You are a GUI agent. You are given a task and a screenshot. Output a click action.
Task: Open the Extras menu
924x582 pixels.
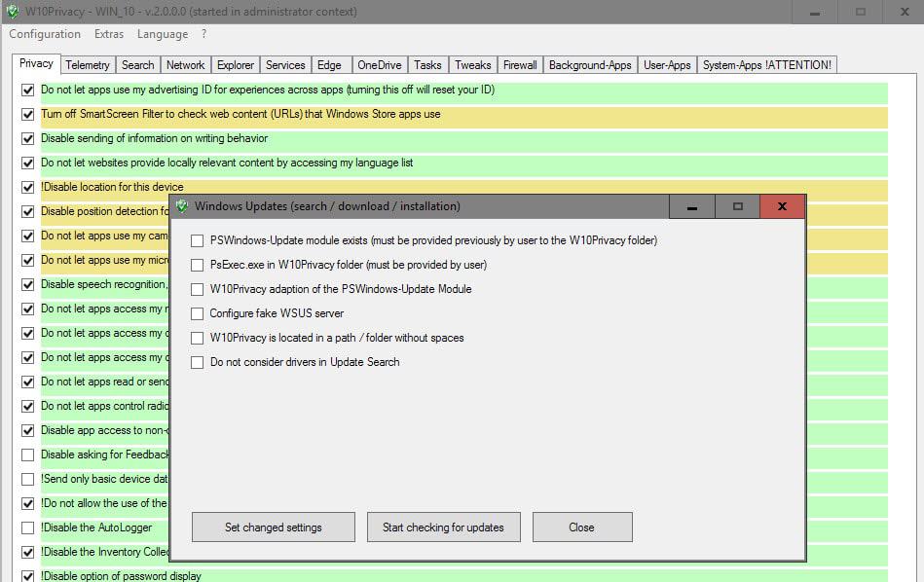pyautogui.click(x=109, y=34)
